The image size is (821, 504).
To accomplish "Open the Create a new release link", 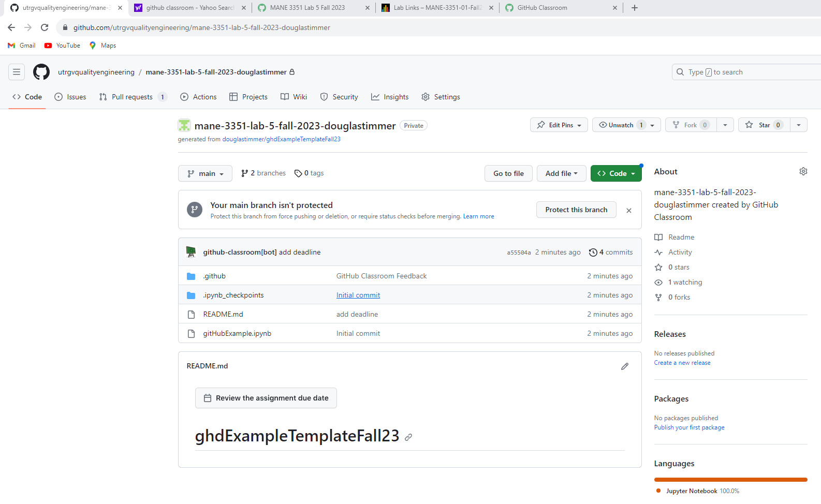I will (682, 363).
